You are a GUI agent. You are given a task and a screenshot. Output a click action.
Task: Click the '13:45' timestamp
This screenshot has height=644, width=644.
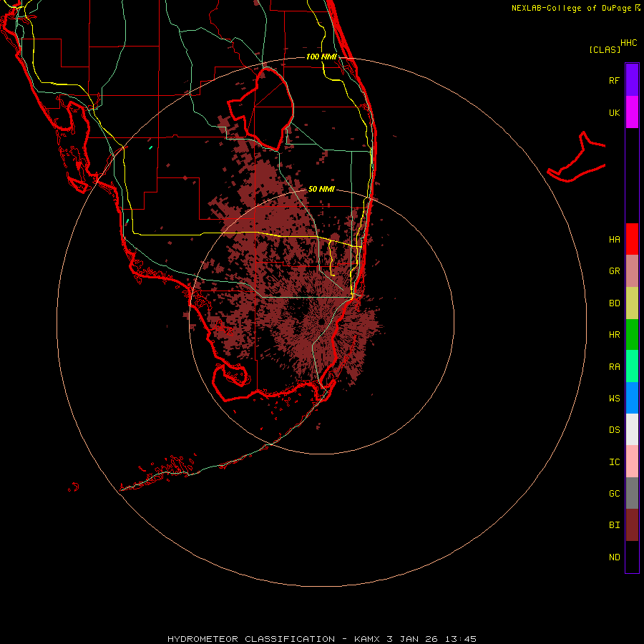[x=462, y=639]
